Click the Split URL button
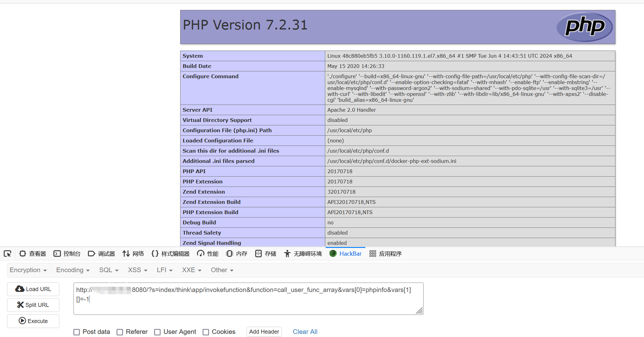 coord(33,305)
